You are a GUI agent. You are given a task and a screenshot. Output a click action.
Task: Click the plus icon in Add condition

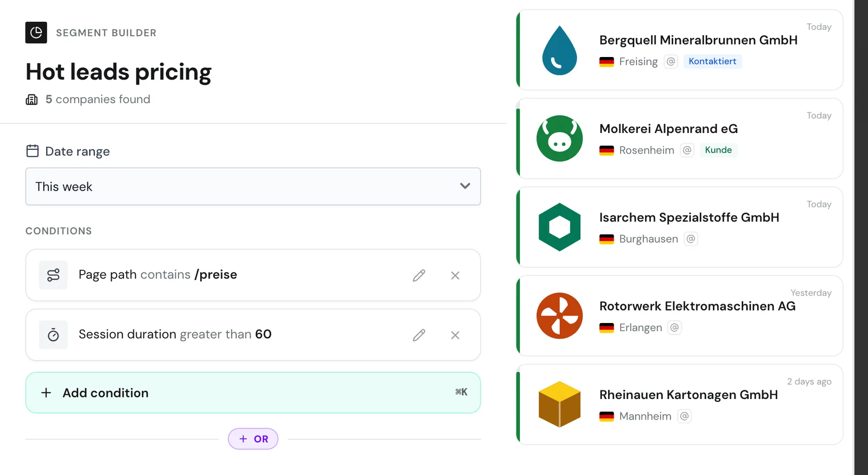coord(46,392)
